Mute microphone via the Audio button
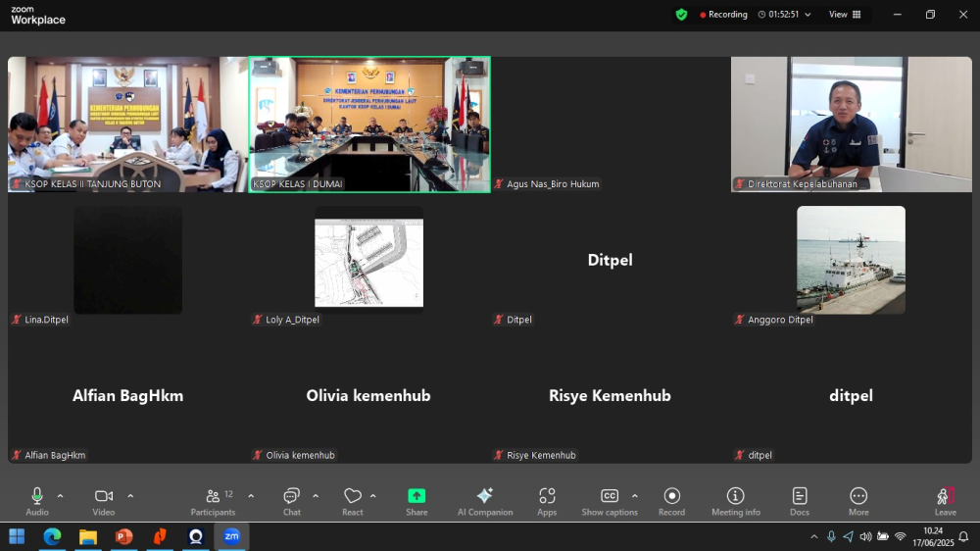 (37, 502)
